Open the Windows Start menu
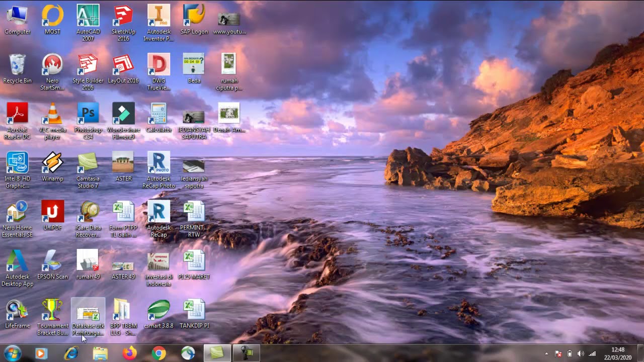 tap(12, 353)
